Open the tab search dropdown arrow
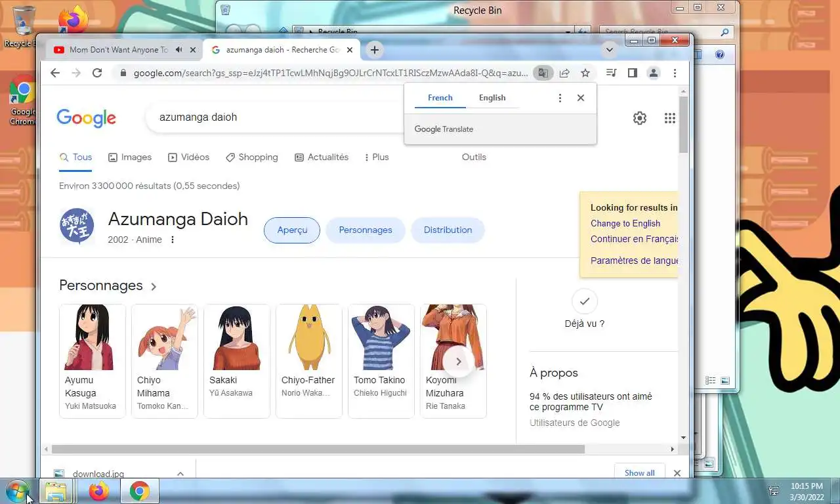Screen dimensions: 840x504 [609, 50]
